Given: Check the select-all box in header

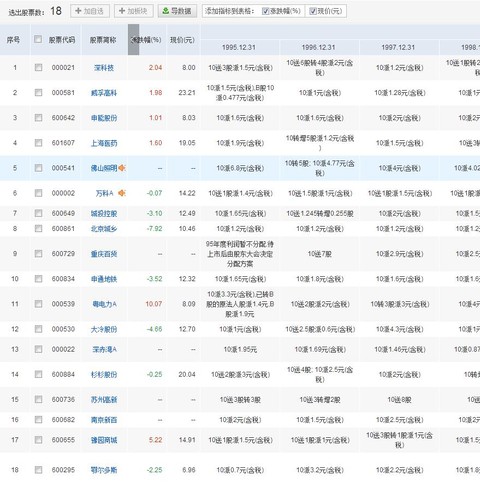Looking at the screenshot, I should (x=38, y=39).
